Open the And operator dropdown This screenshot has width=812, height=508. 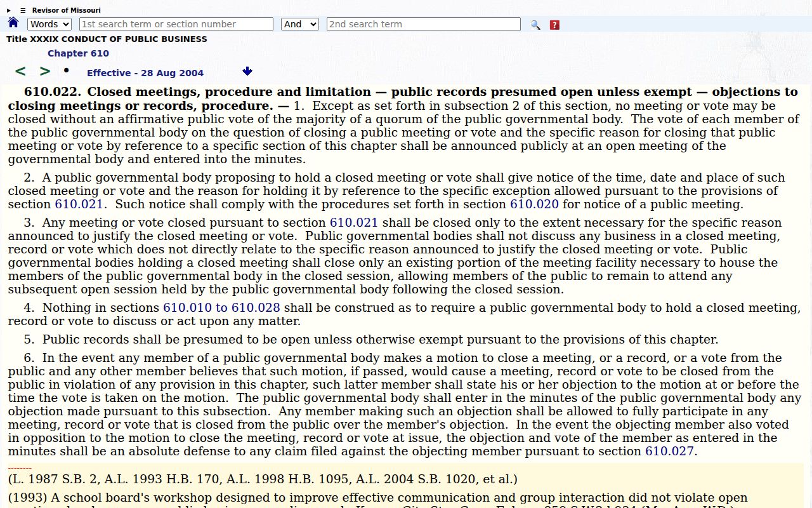click(300, 24)
